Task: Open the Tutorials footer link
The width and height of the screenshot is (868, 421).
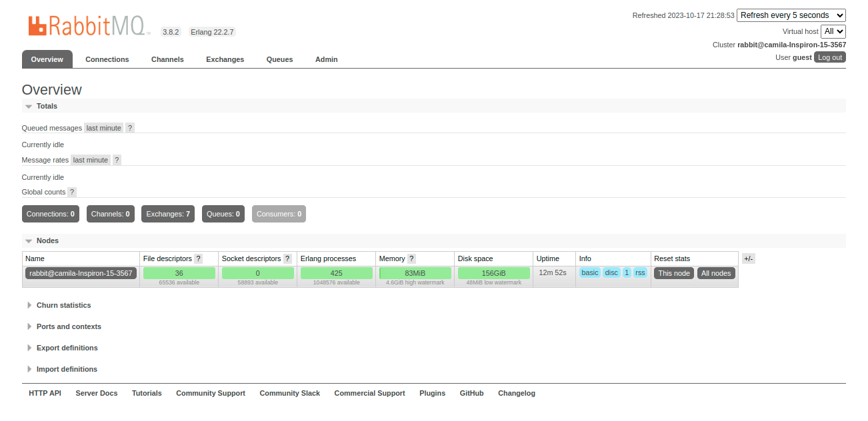Action: tap(147, 393)
